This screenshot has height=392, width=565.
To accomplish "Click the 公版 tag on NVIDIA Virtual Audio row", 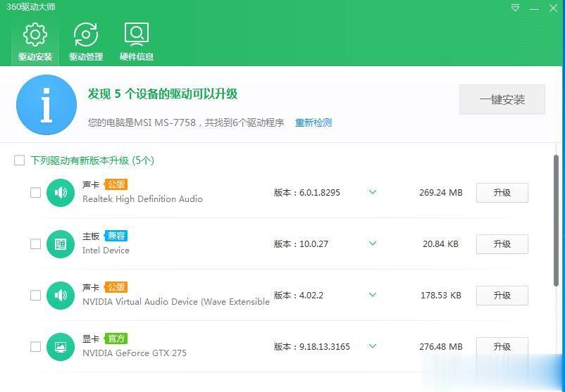I will click(x=116, y=287).
